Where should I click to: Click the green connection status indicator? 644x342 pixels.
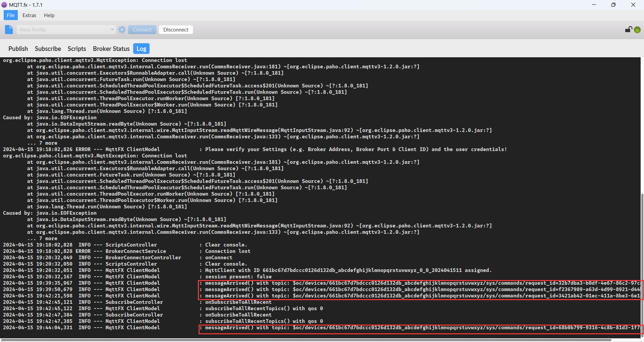pos(637,30)
